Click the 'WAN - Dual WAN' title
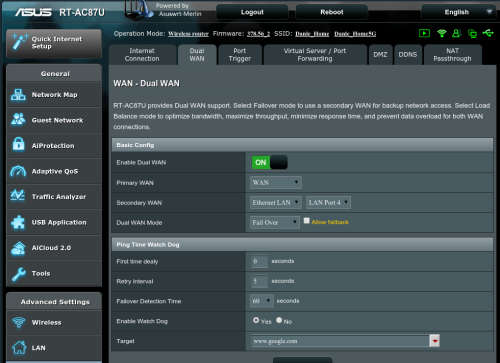The height and width of the screenshot is (363, 500). click(146, 83)
